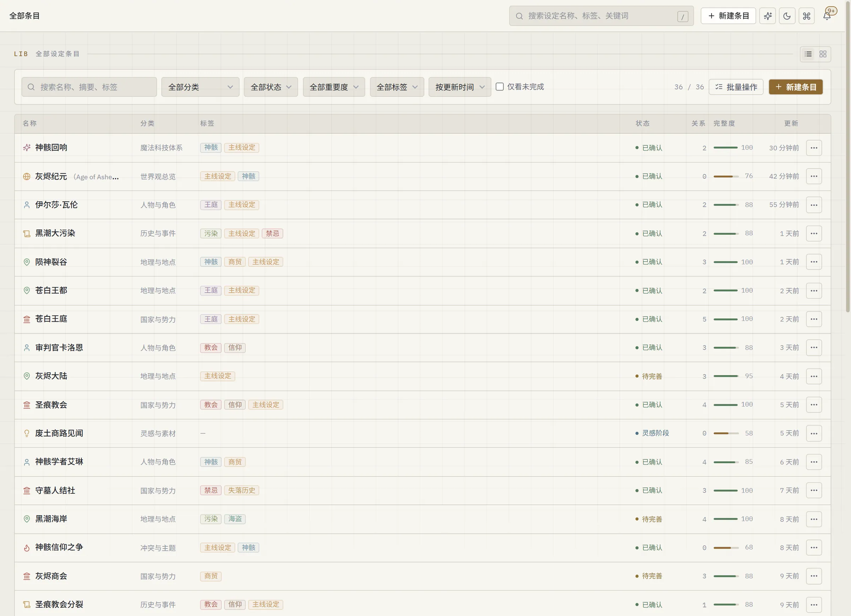
Task: Click the 失落历史 tag on 守墓人结社
Action: (x=241, y=490)
